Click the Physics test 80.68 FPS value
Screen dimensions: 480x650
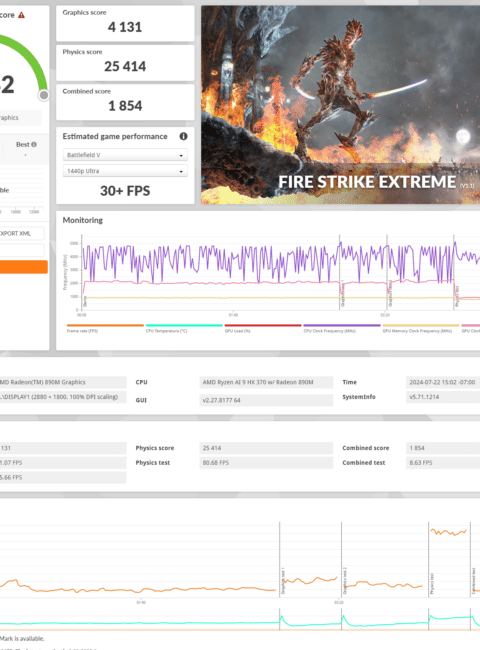266,463
